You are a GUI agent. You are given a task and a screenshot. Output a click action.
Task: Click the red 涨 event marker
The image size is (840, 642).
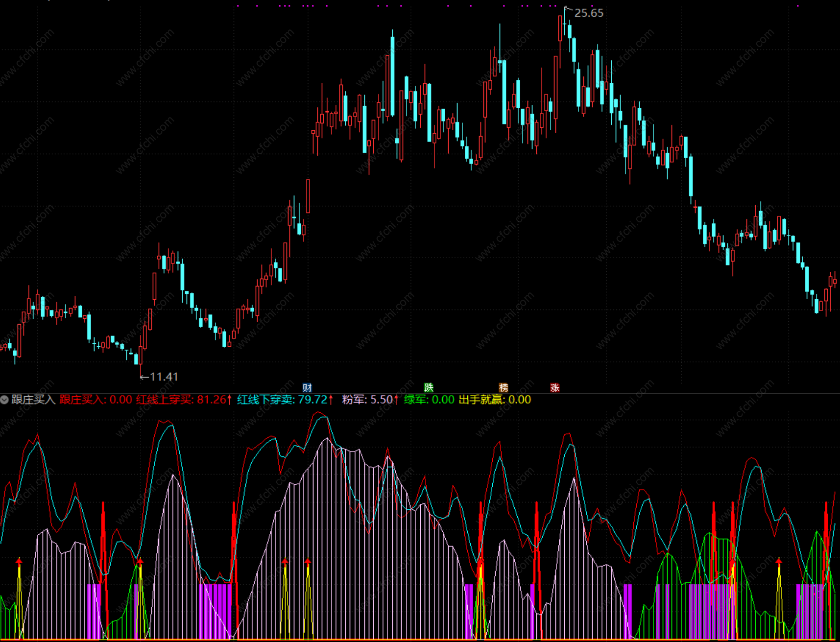pyautogui.click(x=554, y=388)
